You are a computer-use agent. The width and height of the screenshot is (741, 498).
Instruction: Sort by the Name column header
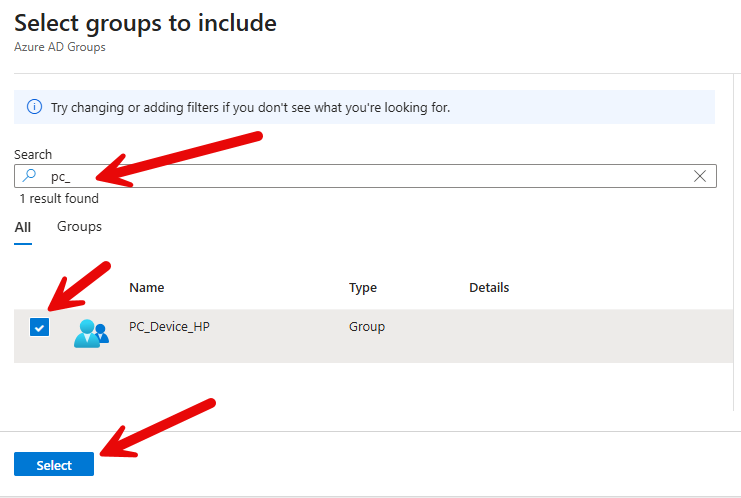(147, 288)
